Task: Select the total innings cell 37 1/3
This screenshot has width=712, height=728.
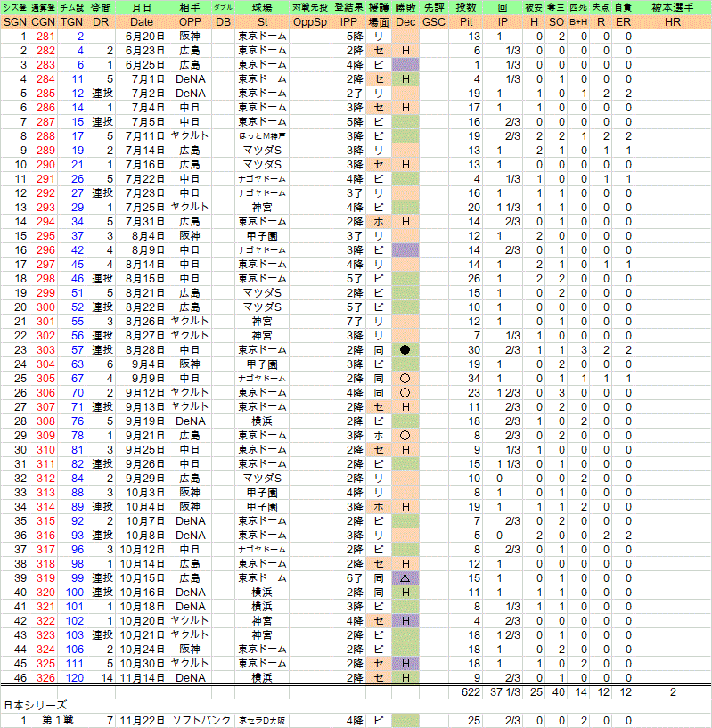Action: tap(505, 692)
